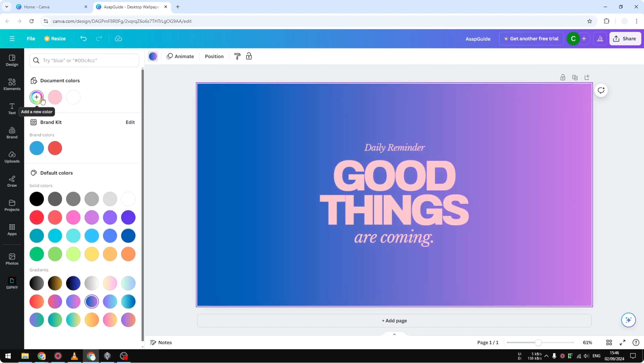
Task: Open the main hamburger menu
Action: pos(12,39)
